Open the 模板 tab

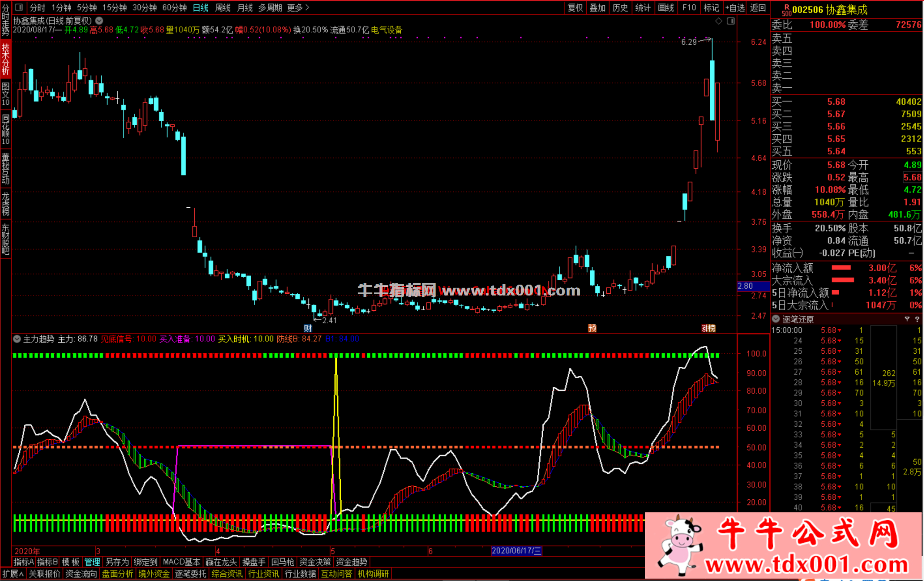coord(70,562)
